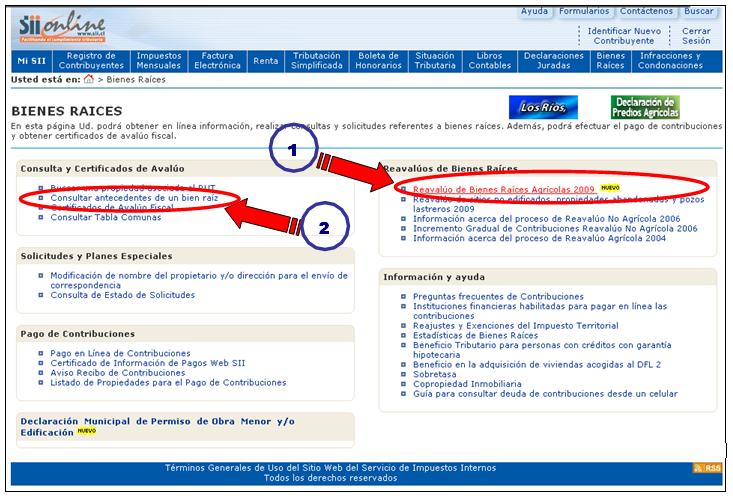Select Libros Contables menu
This screenshot has width=733, height=499.
point(489,61)
